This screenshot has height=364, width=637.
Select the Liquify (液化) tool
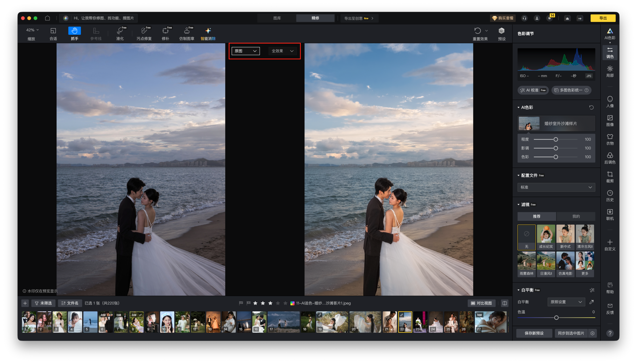pyautogui.click(x=120, y=34)
